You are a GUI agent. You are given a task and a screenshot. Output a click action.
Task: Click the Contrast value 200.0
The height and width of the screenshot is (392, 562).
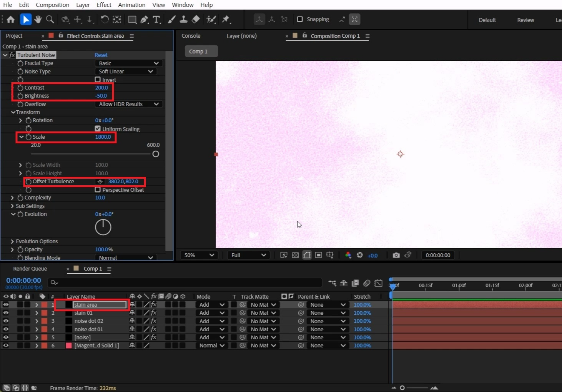click(x=101, y=88)
